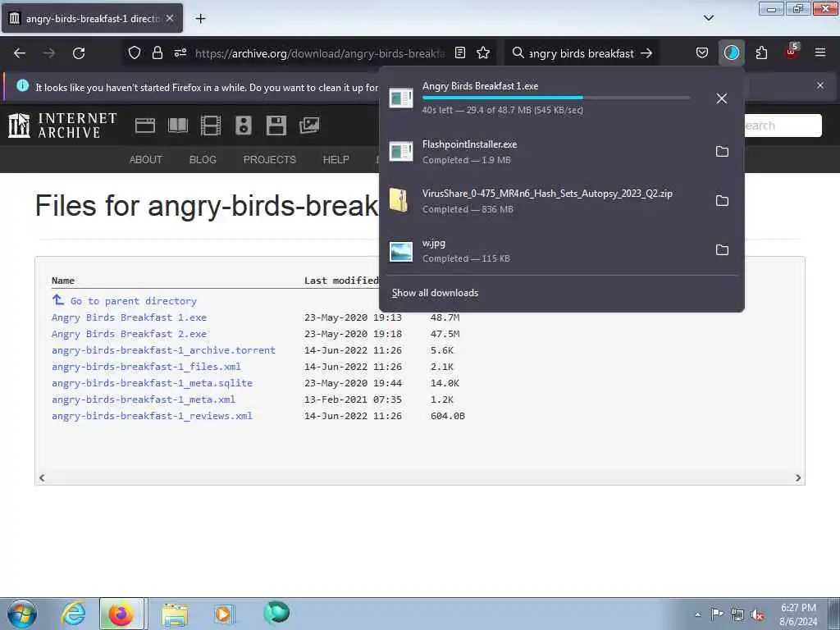Show FlashpointInstaller.exe in folder
Viewport: 840px width, 630px height.
[x=722, y=152]
